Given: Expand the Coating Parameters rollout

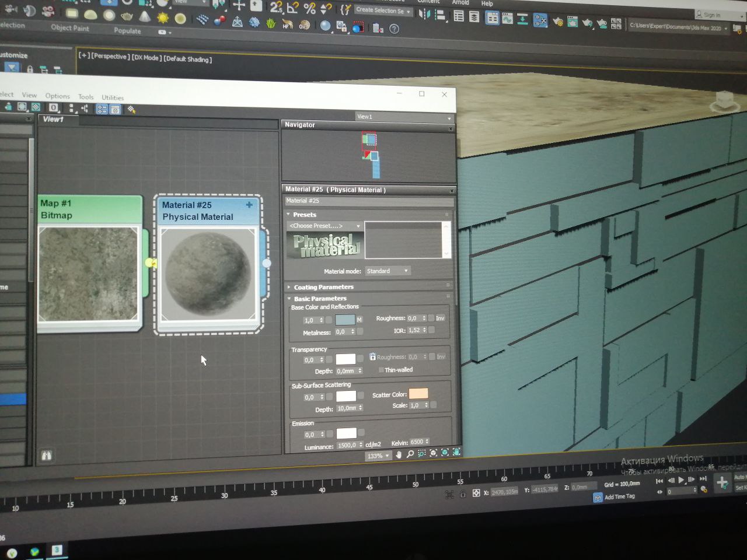Looking at the screenshot, I should [289, 287].
